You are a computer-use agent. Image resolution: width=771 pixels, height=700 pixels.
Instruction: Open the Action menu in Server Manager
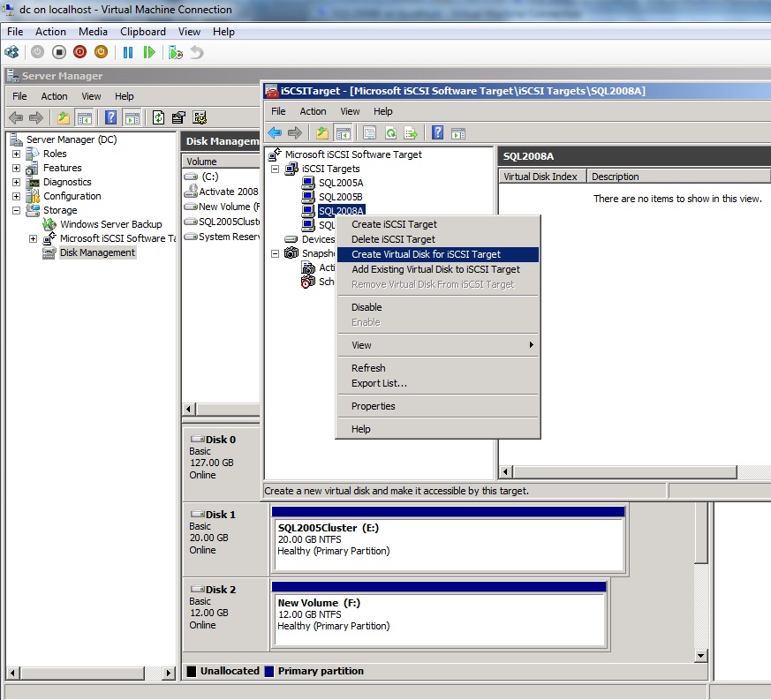coord(54,96)
